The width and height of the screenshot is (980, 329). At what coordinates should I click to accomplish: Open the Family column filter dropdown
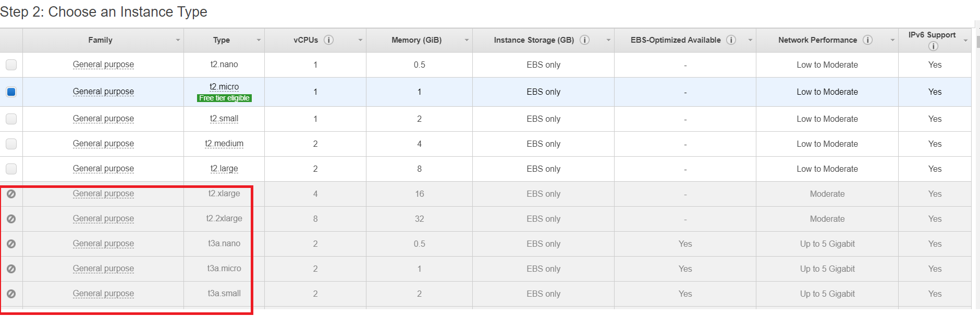coord(178,40)
